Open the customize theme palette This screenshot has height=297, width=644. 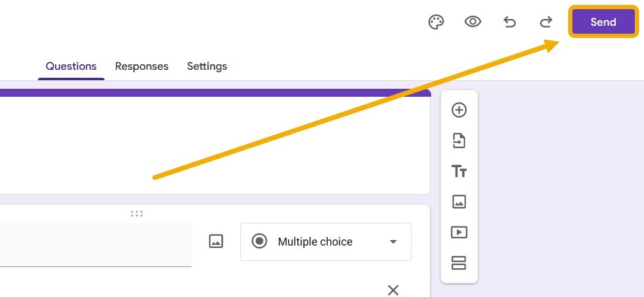435,23
